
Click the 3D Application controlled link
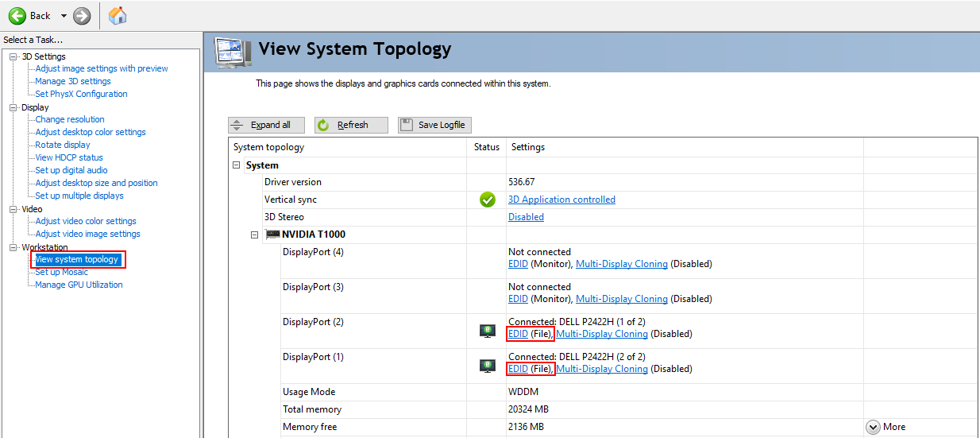click(x=561, y=200)
